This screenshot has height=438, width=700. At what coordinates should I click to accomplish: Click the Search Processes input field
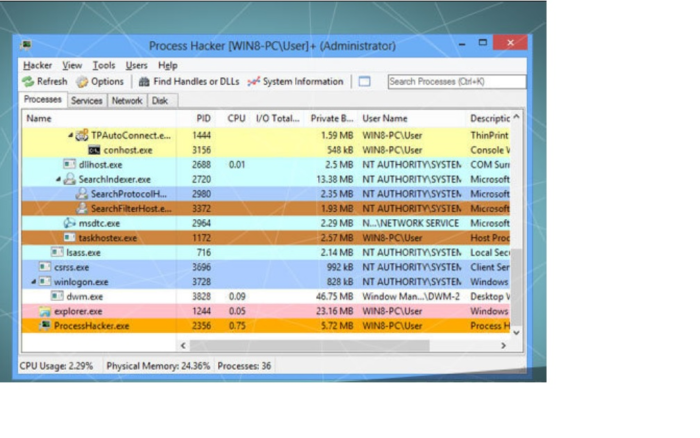tap(455, 82)
